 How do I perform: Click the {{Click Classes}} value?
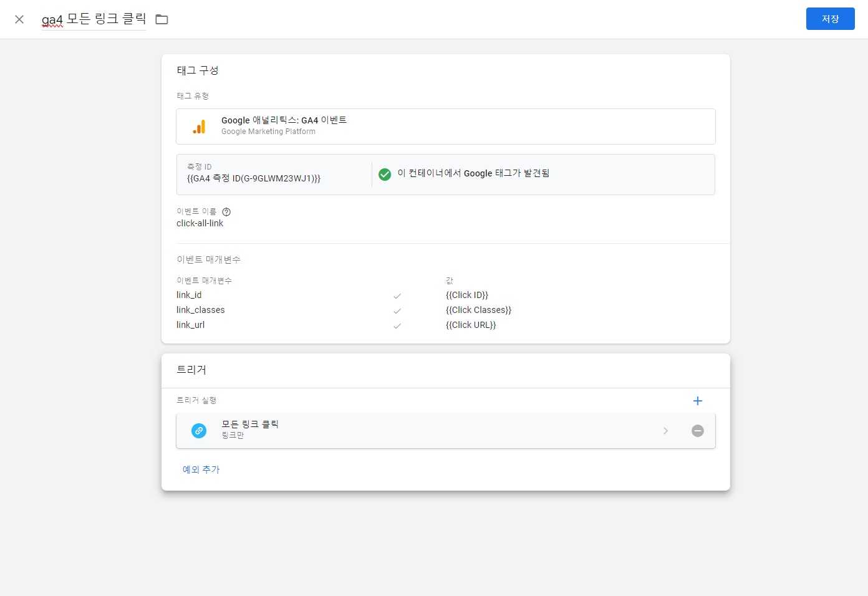pyautogui.click(x=478, y=310)
